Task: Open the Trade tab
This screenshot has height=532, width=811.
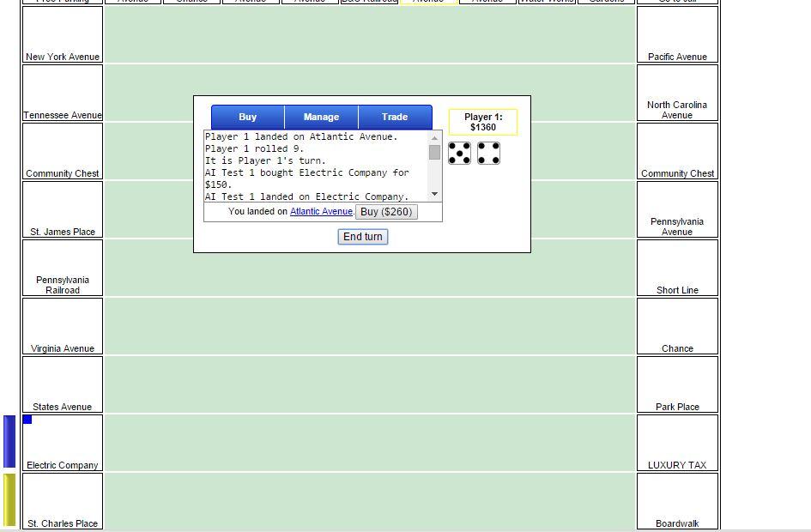Action: coord(395,117)
